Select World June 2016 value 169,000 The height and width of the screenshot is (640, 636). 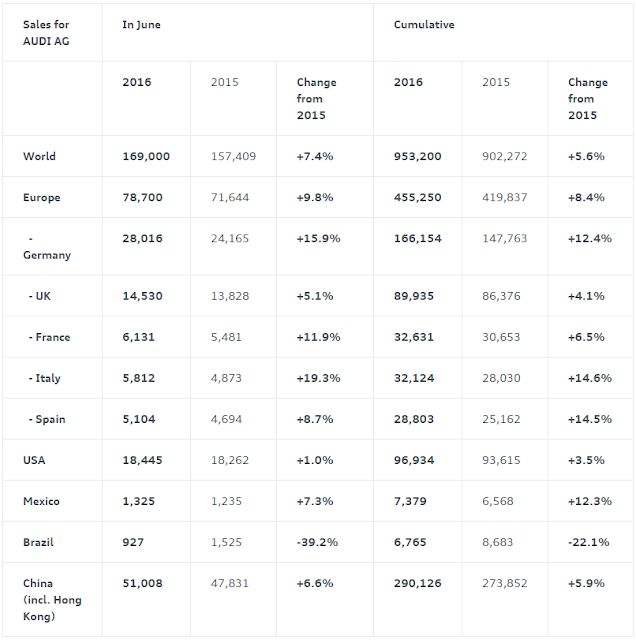(146, 156)
